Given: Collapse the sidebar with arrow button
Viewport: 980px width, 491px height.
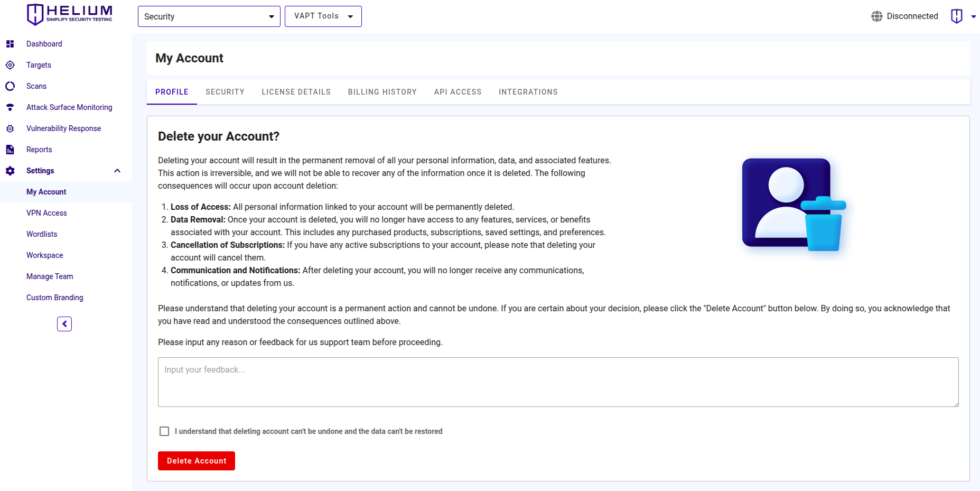Looking at the screenshot, I should pos(64,324).
